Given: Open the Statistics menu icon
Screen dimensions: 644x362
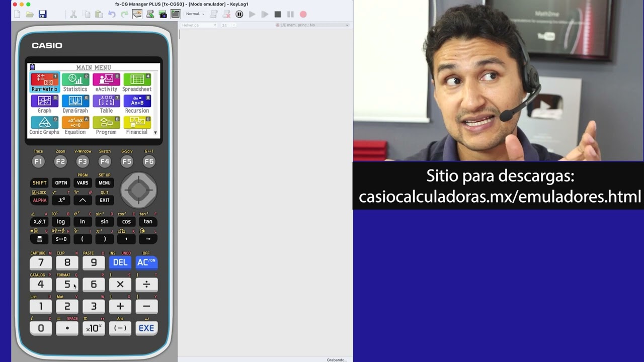Looking at the screenshot, I should pos(75,82).
